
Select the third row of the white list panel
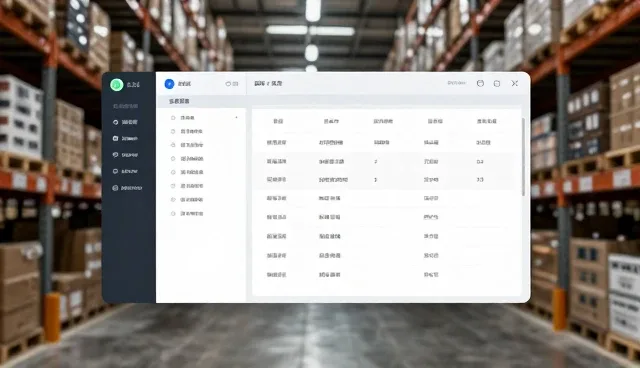201,145
